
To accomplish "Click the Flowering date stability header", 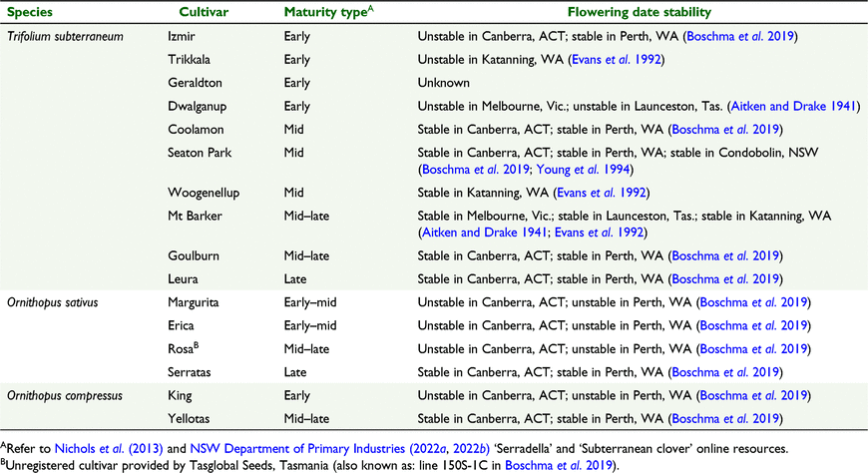I will 640,12.
